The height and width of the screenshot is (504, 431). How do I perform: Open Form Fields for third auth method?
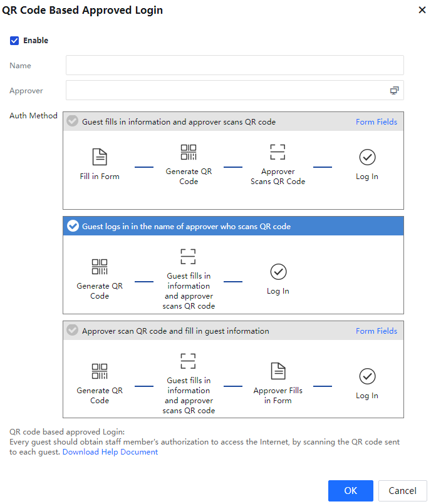[x=376, y=331]
